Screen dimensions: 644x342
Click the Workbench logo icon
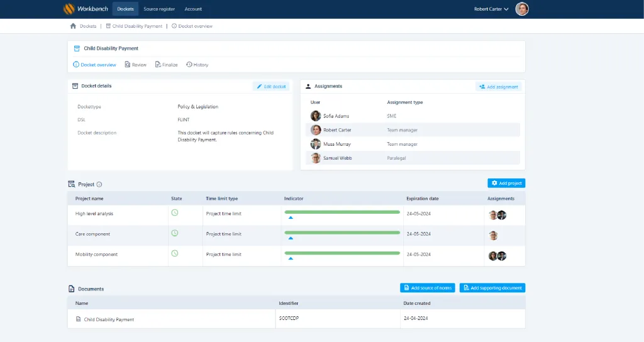click(x=69, y=9)
